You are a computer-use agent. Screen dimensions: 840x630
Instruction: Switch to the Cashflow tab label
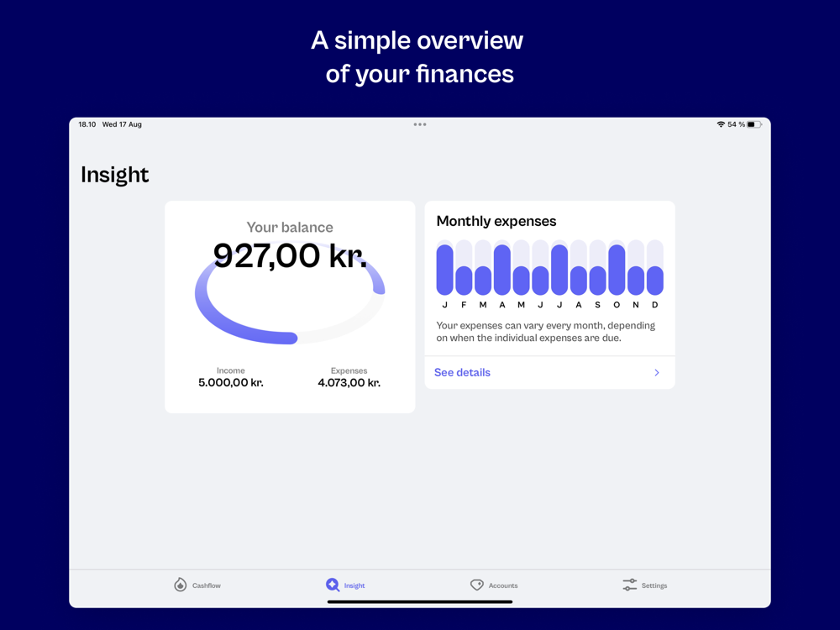tap(207, 585)
